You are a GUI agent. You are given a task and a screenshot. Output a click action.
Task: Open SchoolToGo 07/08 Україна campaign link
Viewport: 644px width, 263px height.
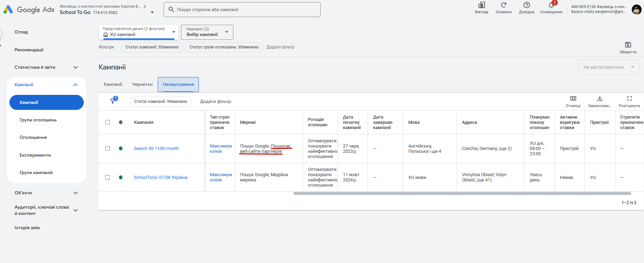[x=160, y=178]
